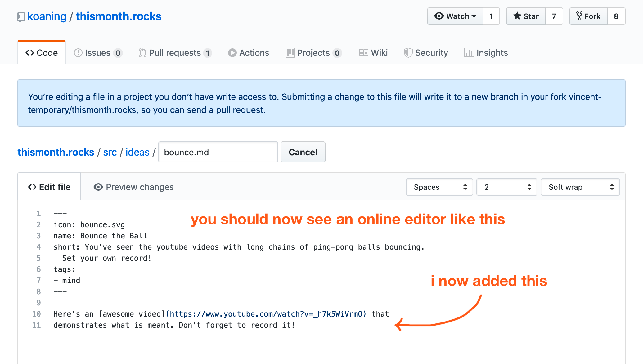This screenshot has width=643, height=364.
Task: Click the Cancel button
Action: tap(303, 152)
